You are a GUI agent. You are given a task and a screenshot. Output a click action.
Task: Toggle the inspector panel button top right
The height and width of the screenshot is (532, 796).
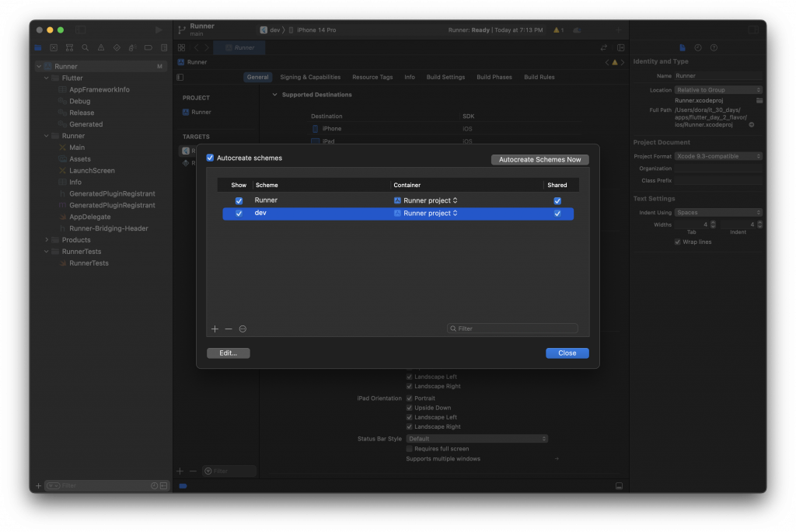(x=753, y=30)
